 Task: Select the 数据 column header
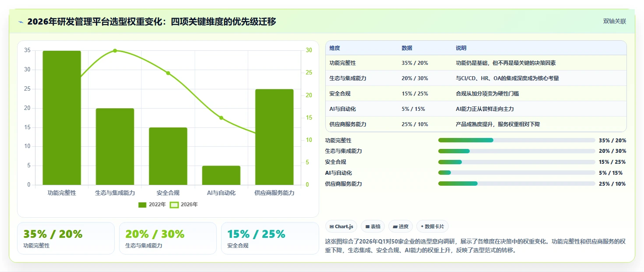click(x=407, y=48)
